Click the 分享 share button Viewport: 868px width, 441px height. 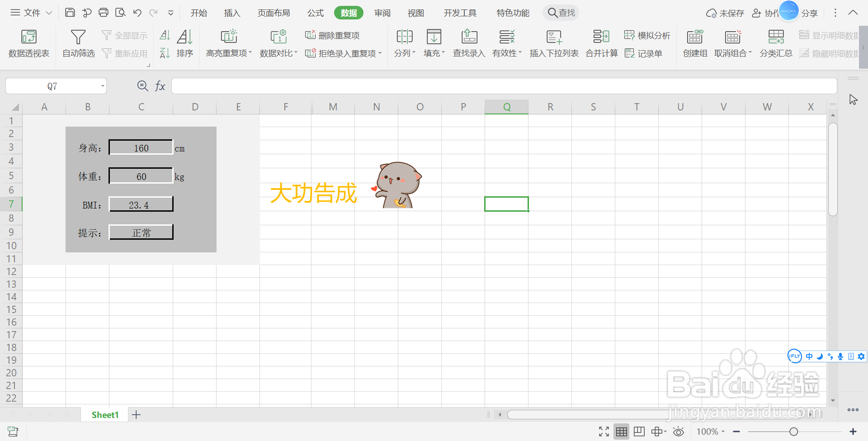pos(810,13)
